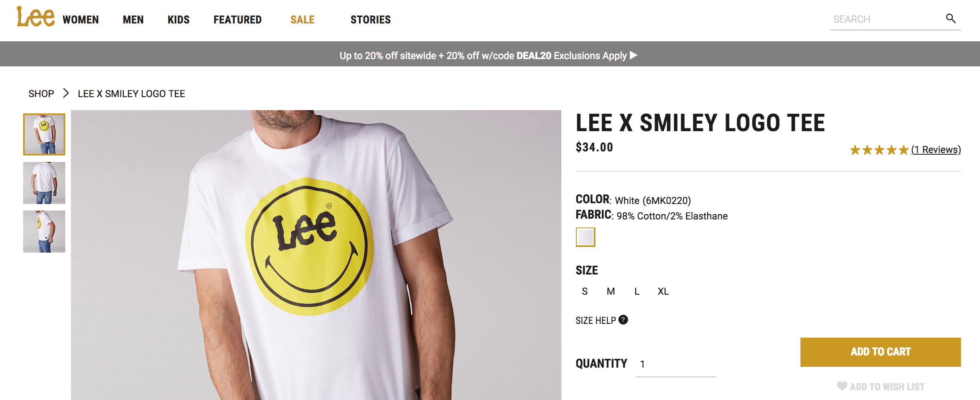
Task: Choose size S for the tee
Action: (x=584, y=291)
